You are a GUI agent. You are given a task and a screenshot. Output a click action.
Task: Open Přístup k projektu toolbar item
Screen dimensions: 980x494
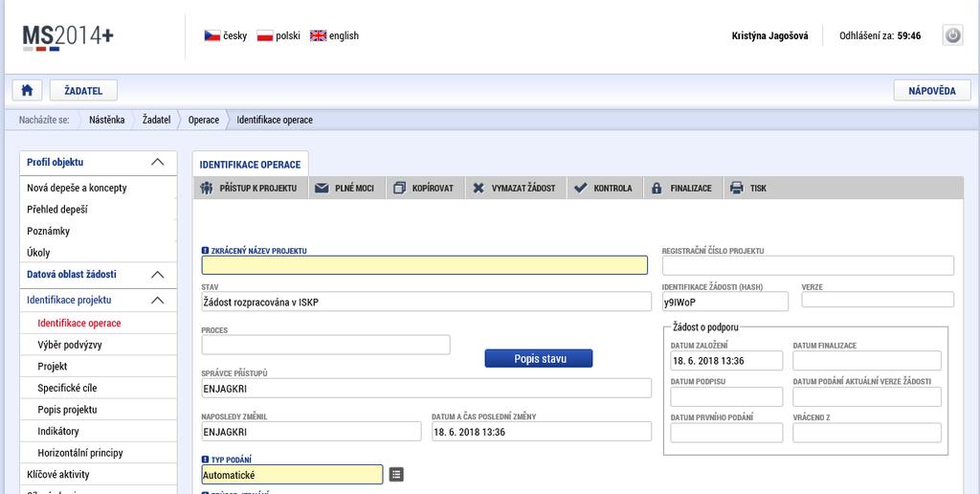point(251,188)
